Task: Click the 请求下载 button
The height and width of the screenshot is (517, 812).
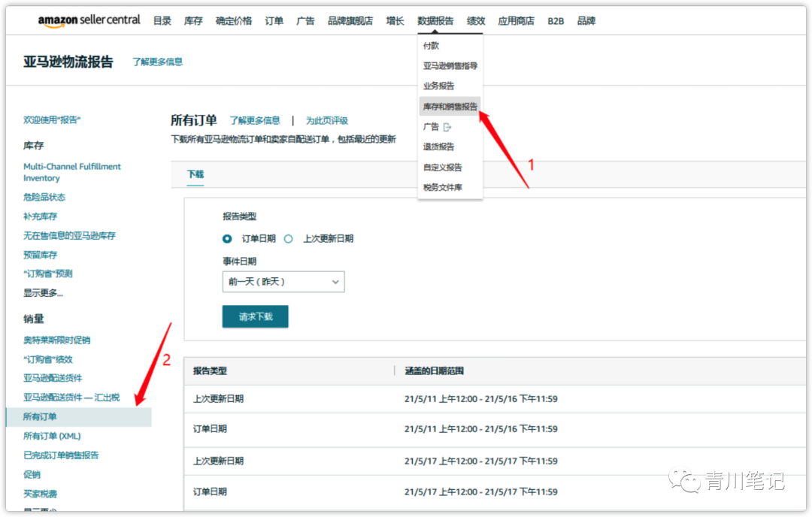Action: tap(256, 316)
